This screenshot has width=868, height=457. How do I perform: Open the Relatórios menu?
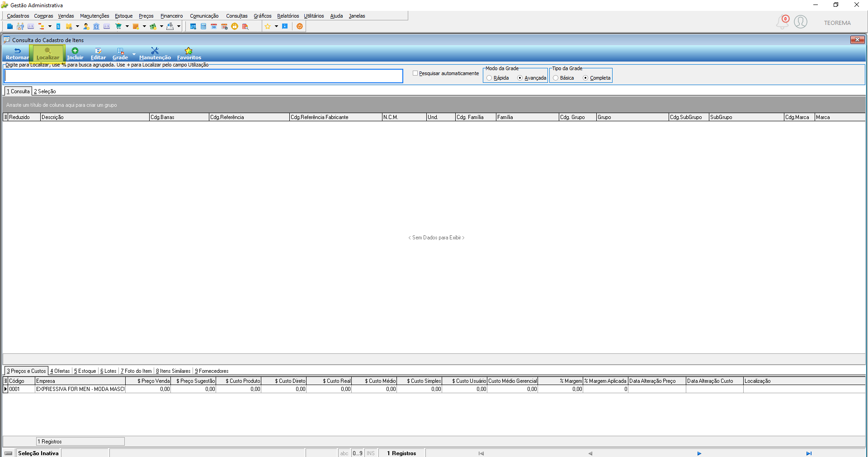pyautogui.click(x=288, y=16)
